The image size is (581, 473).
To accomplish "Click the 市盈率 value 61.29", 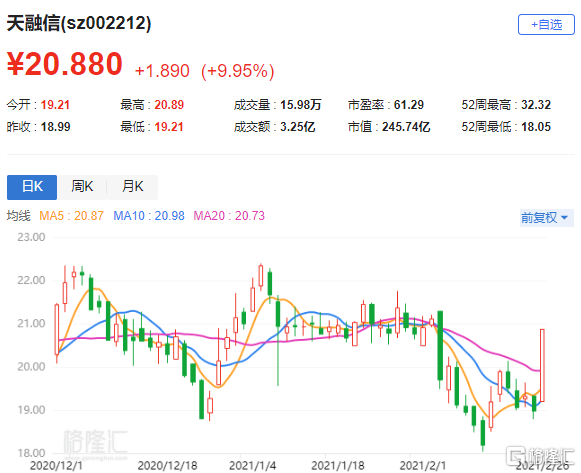I will [409, 105].
